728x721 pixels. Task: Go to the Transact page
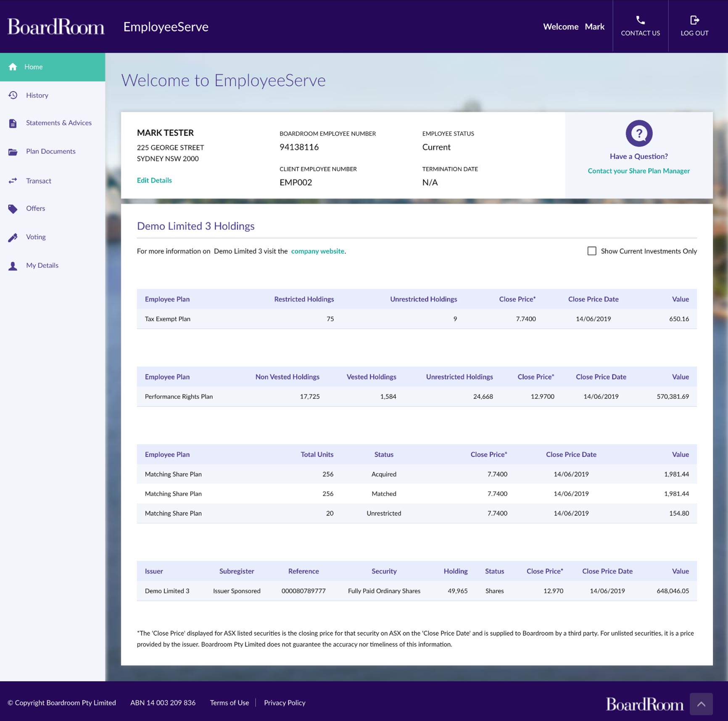click(53, 181)
